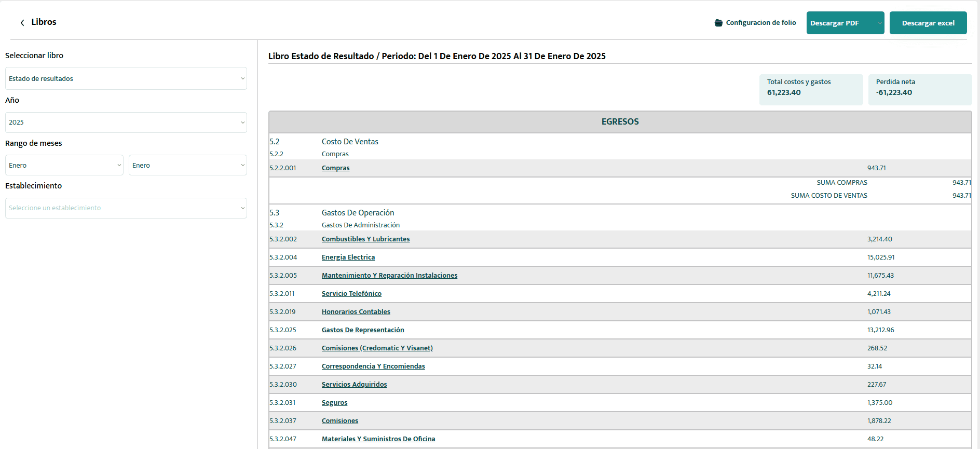Image resolution: width=980 pixels, height=449 pixels.
Task: Select the amount 15,025.91 for Energia Electrica
Action: point(881,257)
